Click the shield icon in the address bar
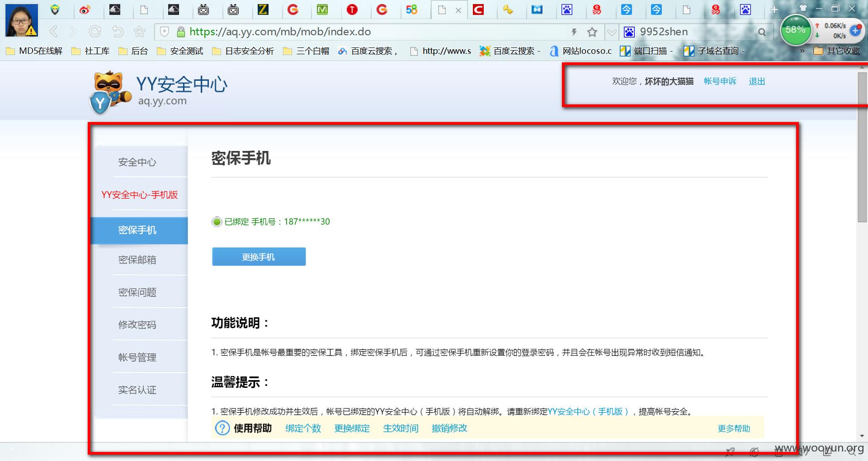 click(x=165, y=32)
